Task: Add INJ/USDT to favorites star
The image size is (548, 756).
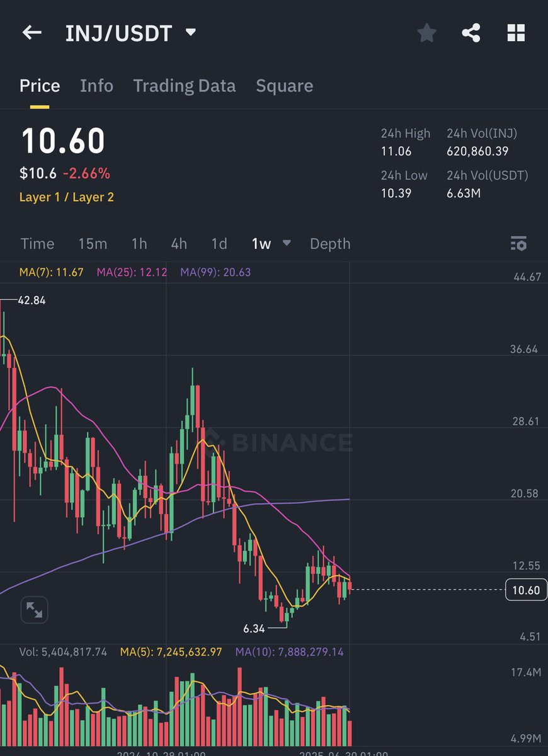Action: [426, 33]
